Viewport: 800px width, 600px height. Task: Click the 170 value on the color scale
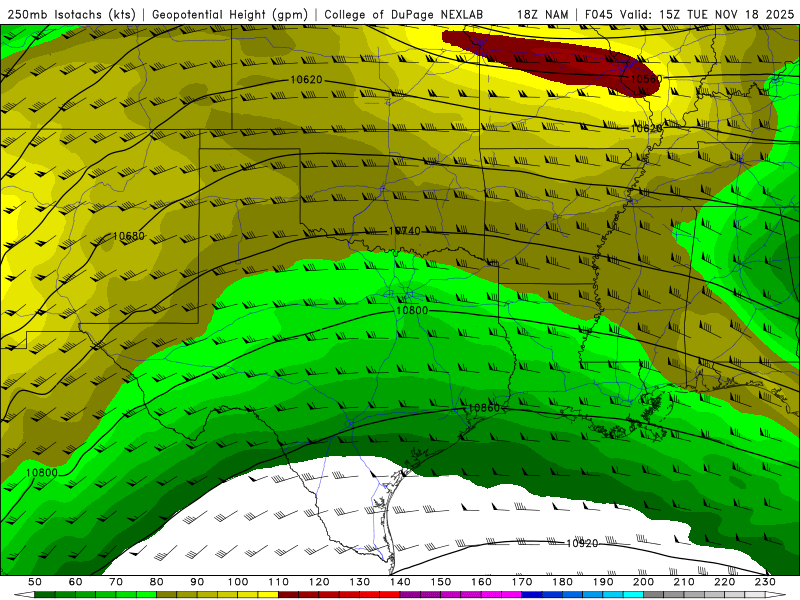pos(522,582)
